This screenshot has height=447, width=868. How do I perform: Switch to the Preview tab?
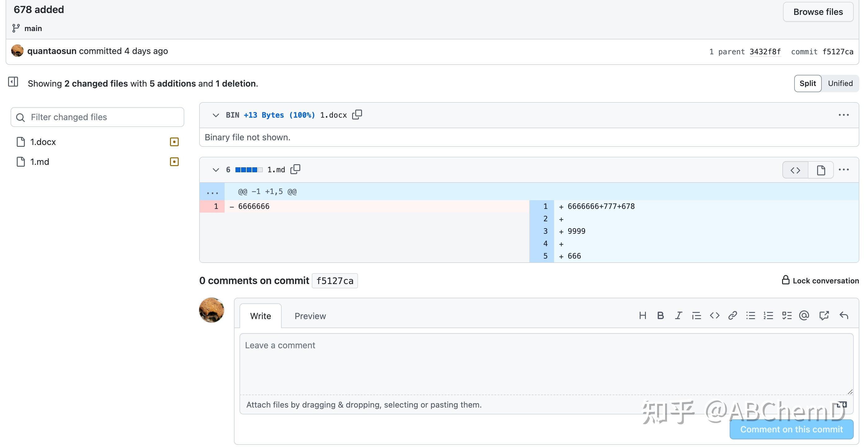310,316
